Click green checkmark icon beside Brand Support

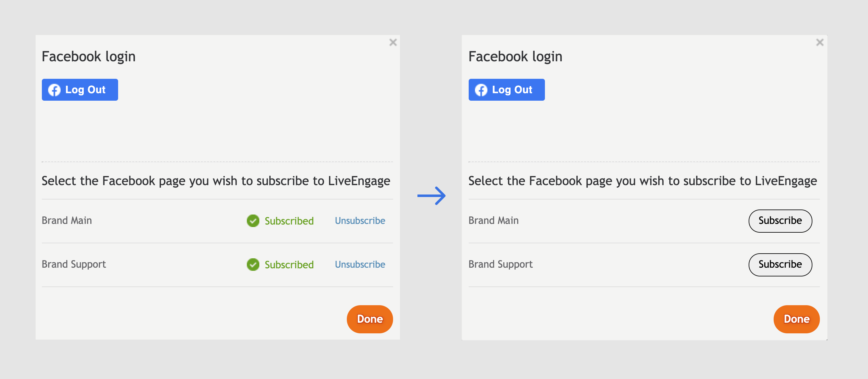click(253, 265)
